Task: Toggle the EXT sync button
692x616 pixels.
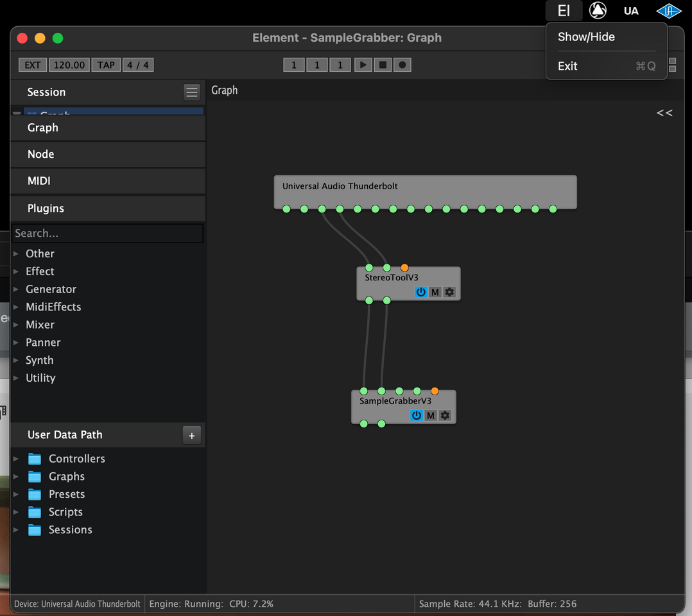Action: point(33,65)
